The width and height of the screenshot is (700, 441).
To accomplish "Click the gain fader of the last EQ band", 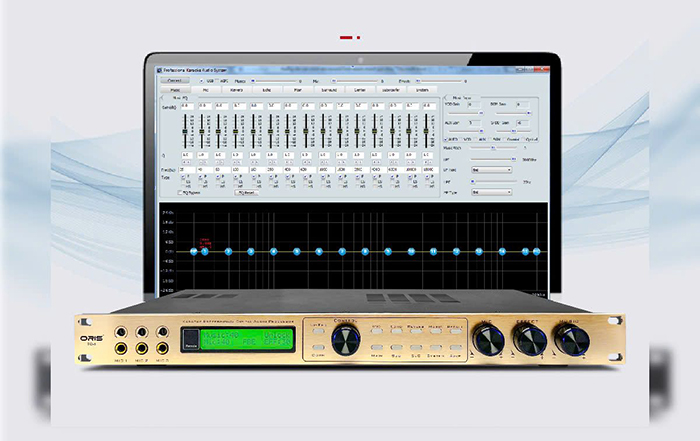I will 426,131.
